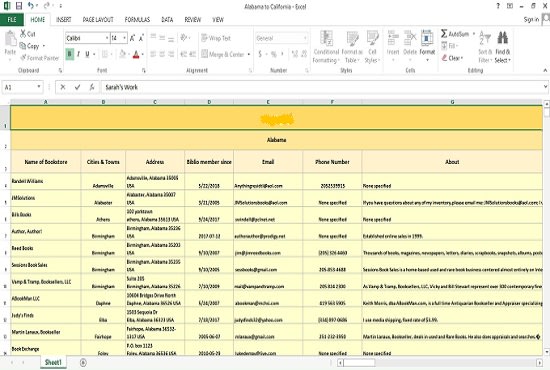Click the Orientation text angle icon
The height and width of the screenshot is (370, 550).
click(183, 38)
